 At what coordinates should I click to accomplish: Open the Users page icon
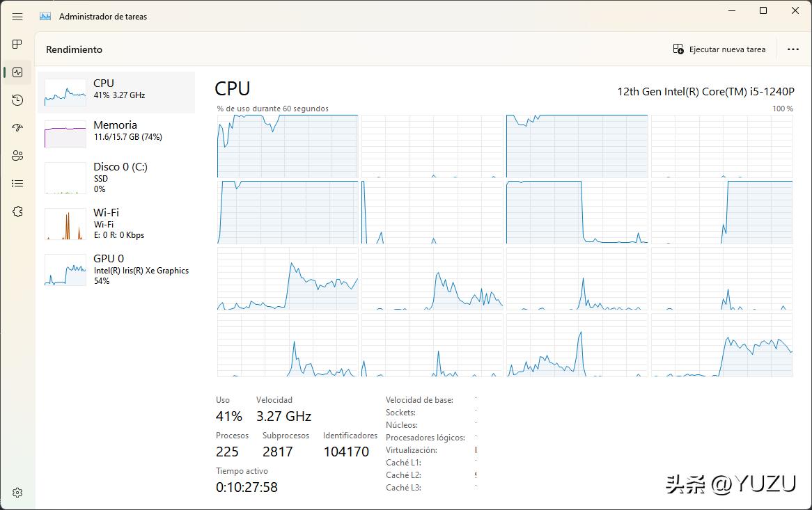pos(17,156)
